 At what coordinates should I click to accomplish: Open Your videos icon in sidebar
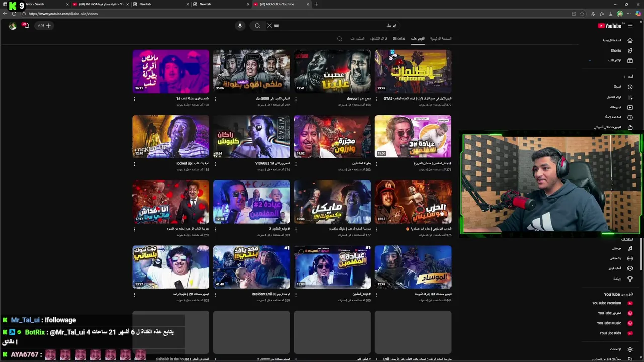[x=630, y=107]
